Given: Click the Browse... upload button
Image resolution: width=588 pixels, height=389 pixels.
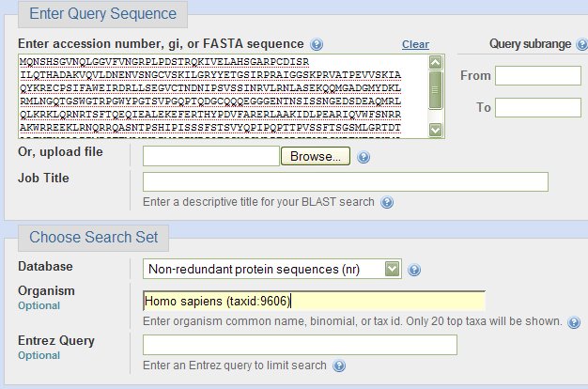Looking at the screenshot, I should click(316, 156).
